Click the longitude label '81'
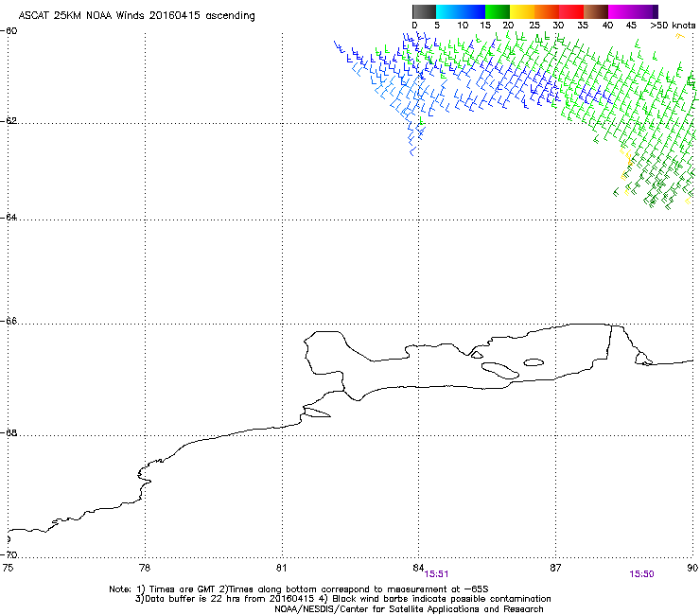The width and height of the screenshot is (700, 615). [x=281, y=568]
